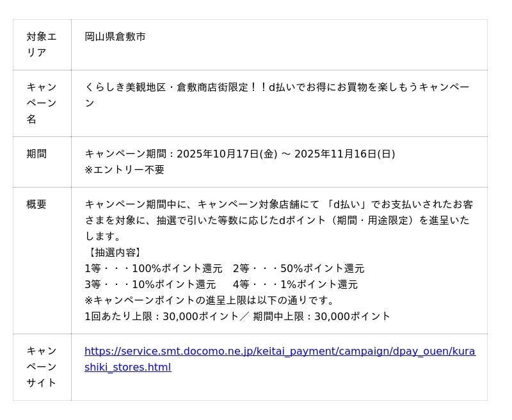Click the overview paragraph mentioning 「d払い」
The image size is (512, 420).
pyautogui.click(x=279, y=220)
